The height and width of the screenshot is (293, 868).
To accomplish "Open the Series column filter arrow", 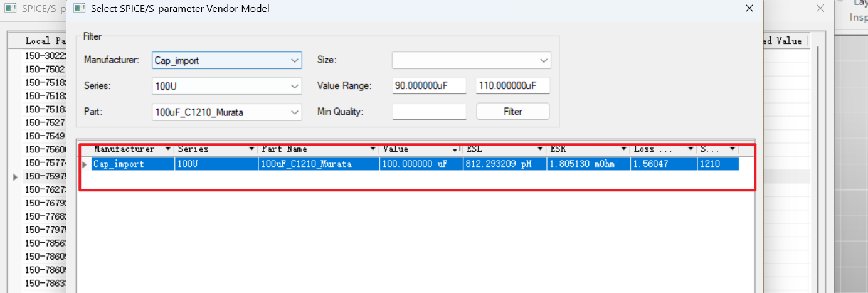I will click(x=251, y=149).
